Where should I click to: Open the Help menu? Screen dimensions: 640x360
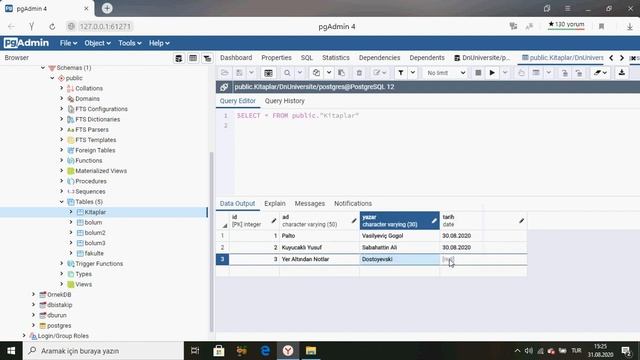tap(159, 43)
